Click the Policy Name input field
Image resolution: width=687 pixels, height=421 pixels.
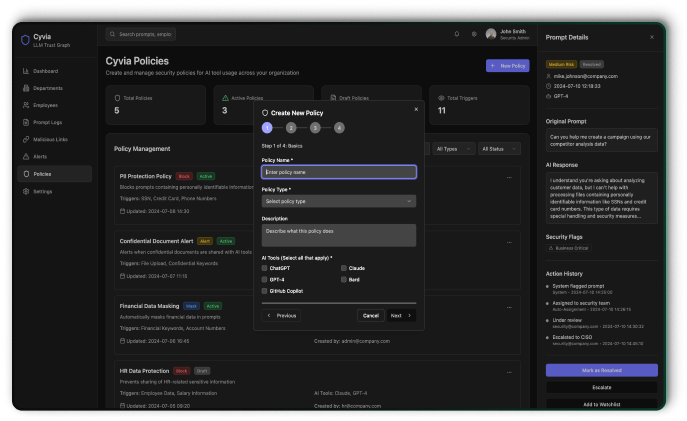338,172
